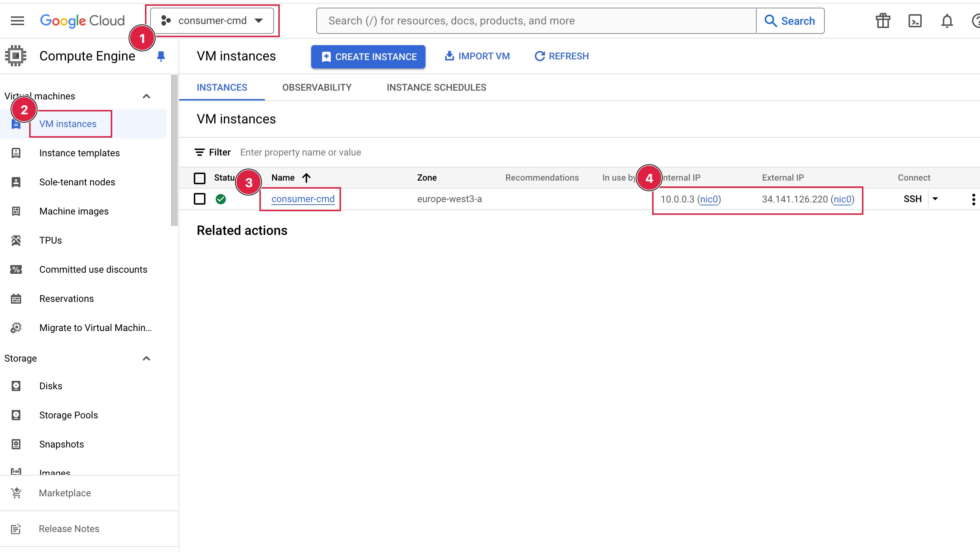Expand the SSH connect options arrow

(935, 199)
